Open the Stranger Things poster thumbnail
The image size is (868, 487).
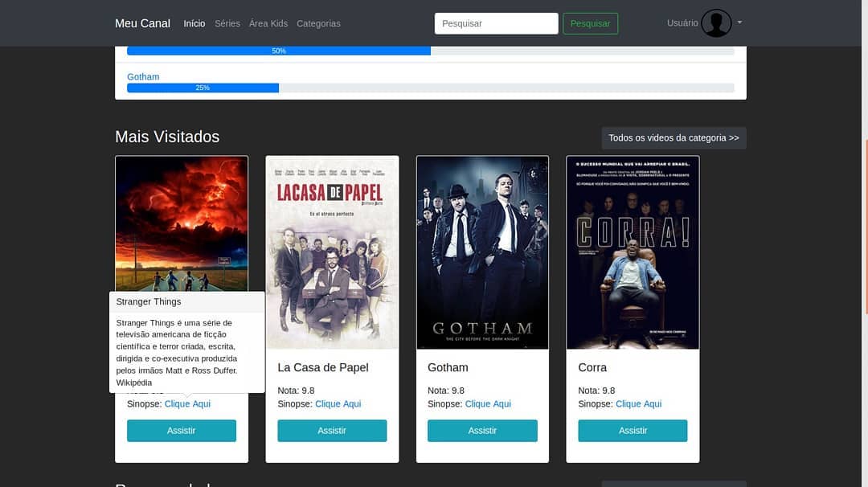click(x=182, y=223)
